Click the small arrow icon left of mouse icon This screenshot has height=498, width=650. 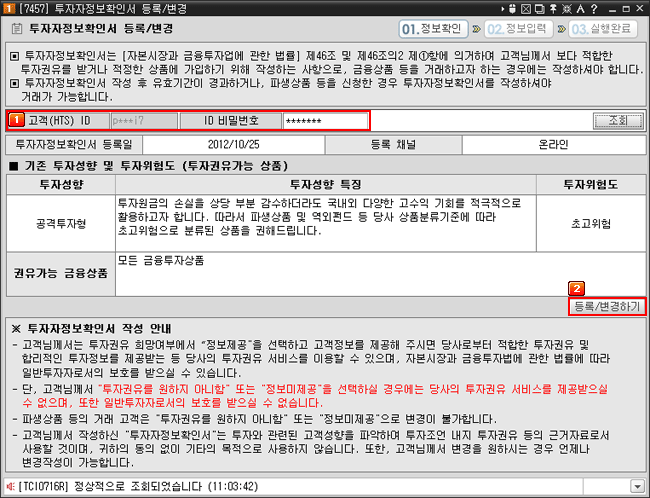(x=502, y=7)
